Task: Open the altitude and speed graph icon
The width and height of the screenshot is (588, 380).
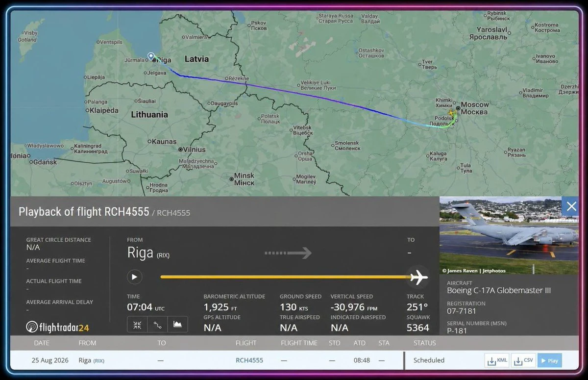Action: 177,325
